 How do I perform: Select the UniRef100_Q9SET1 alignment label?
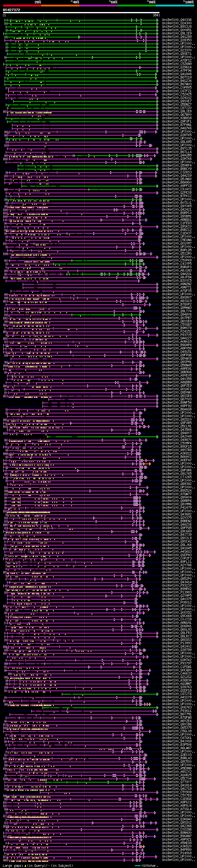coord(177,54)
